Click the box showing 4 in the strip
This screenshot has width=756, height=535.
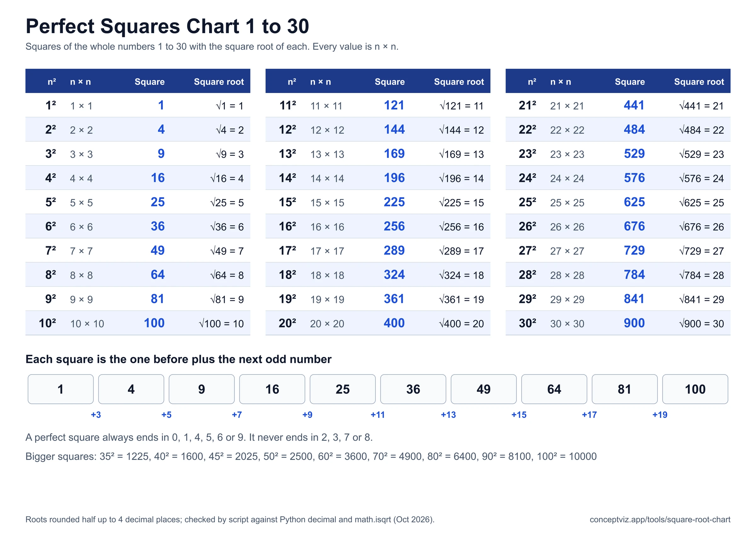pos(131,389)
